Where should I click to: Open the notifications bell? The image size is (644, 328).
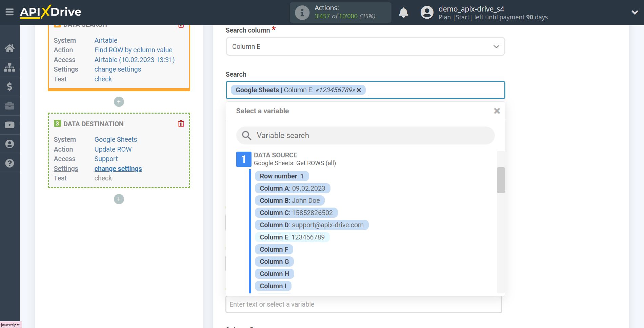click(403, 13)
